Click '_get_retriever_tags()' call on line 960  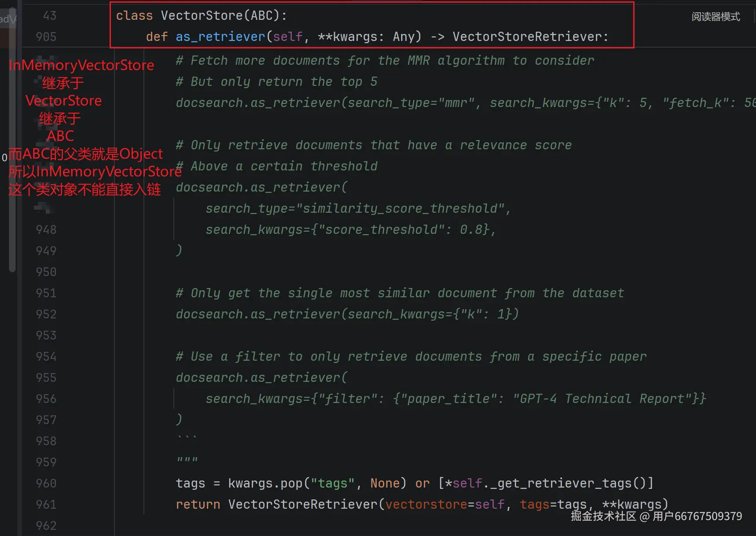pos(568,483)
